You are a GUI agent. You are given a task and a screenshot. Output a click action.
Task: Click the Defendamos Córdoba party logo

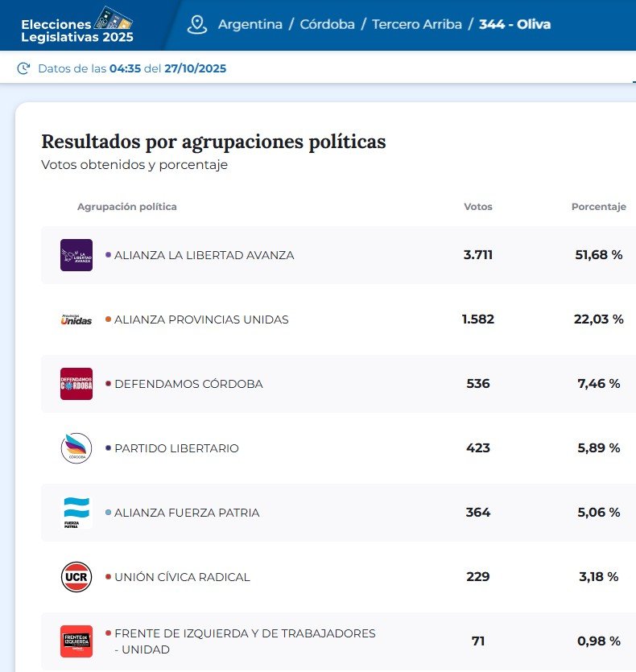tap(76, 384)
